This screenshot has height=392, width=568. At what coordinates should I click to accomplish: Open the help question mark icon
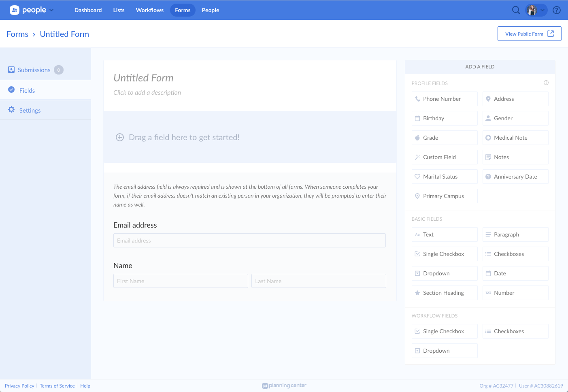click(557, 10)
